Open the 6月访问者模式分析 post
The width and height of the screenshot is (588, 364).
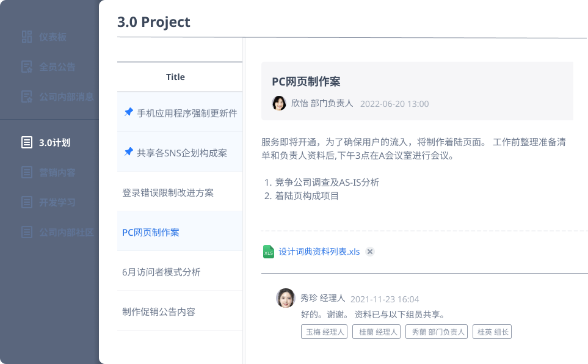tap(161, 272)
